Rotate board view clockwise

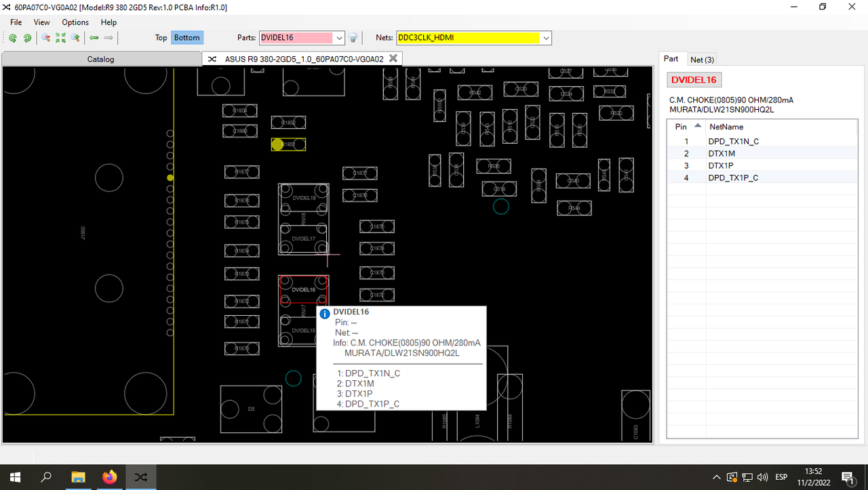click(27, 38)
